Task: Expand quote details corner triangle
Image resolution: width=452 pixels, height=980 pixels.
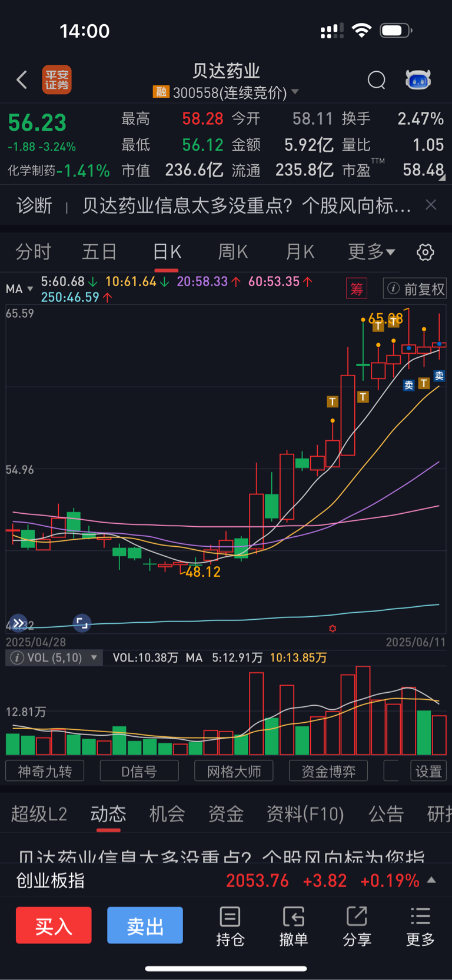Action: coord(442,177)
